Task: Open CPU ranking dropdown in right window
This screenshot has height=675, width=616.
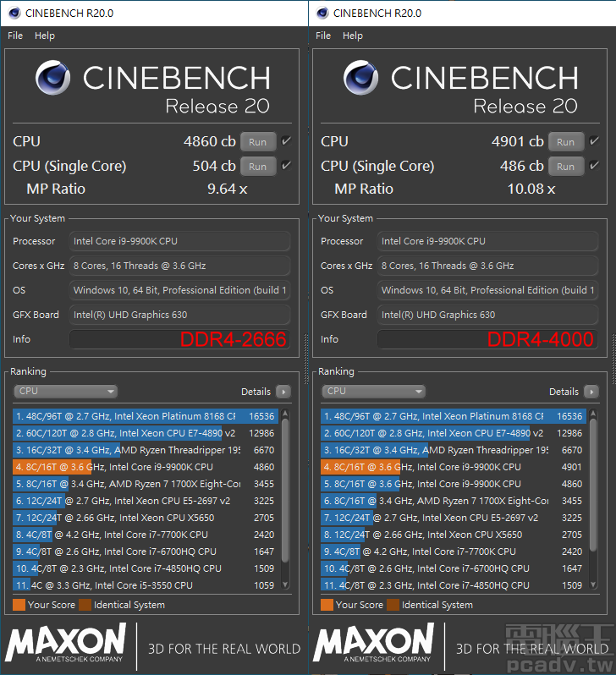Action: pyautogui.click(x=374, y=391)
